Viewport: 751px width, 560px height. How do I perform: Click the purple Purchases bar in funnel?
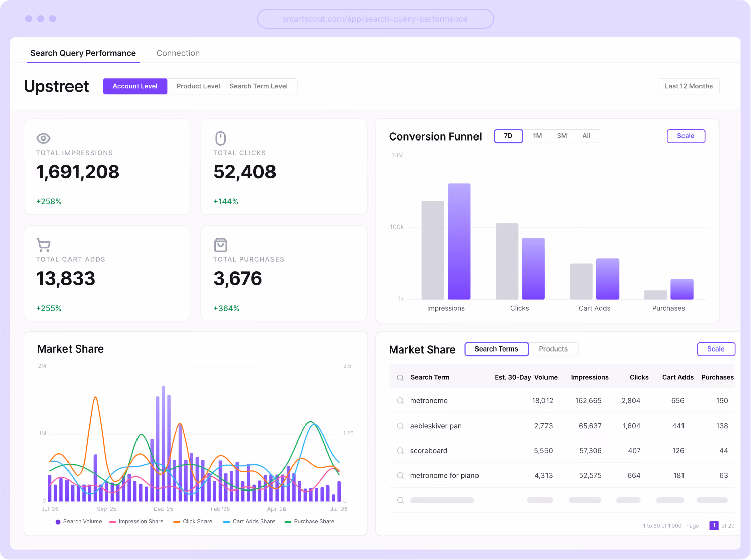[x=682, y=289]
